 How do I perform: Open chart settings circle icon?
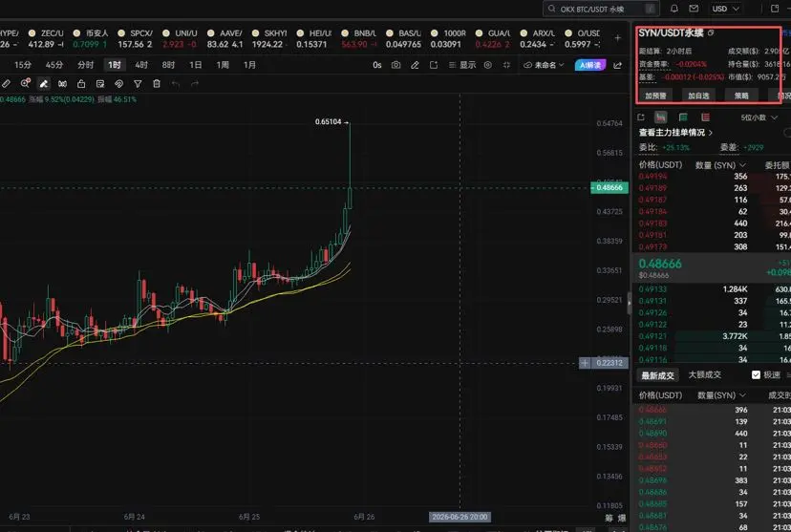pos(488,65)
